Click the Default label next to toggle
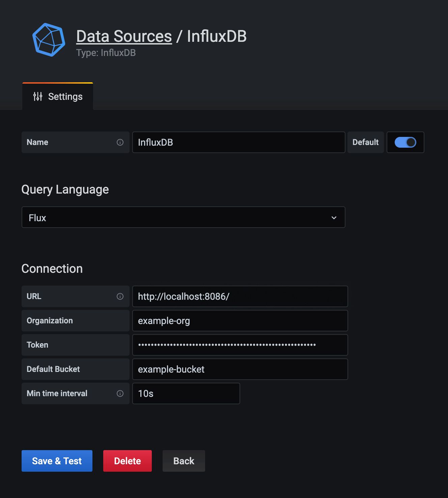 tap(365, 142)
